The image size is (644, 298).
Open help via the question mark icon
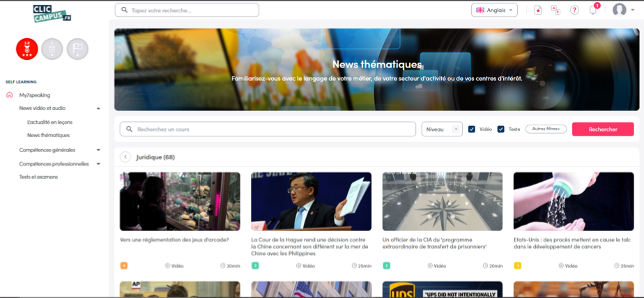574,10
